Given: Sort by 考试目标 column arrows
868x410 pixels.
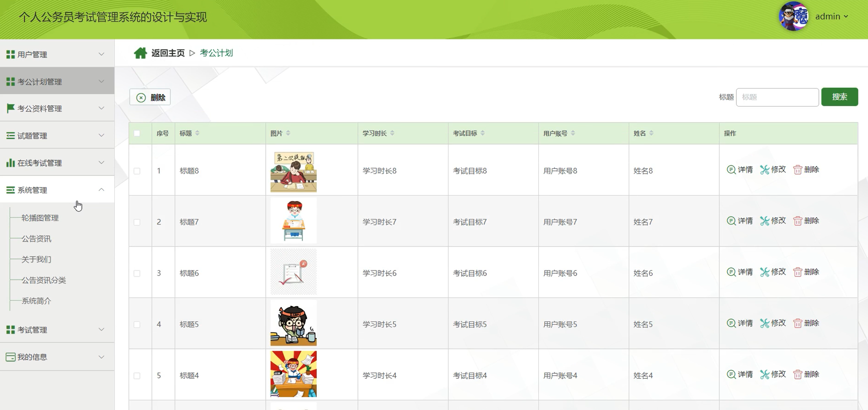Looking at the screenshot, I should 483,133.
